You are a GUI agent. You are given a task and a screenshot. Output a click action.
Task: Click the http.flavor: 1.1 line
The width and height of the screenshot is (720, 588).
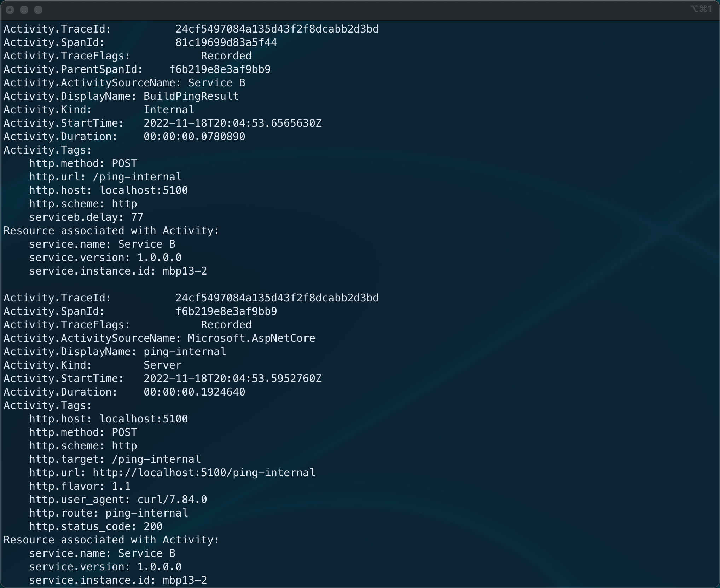80,486
